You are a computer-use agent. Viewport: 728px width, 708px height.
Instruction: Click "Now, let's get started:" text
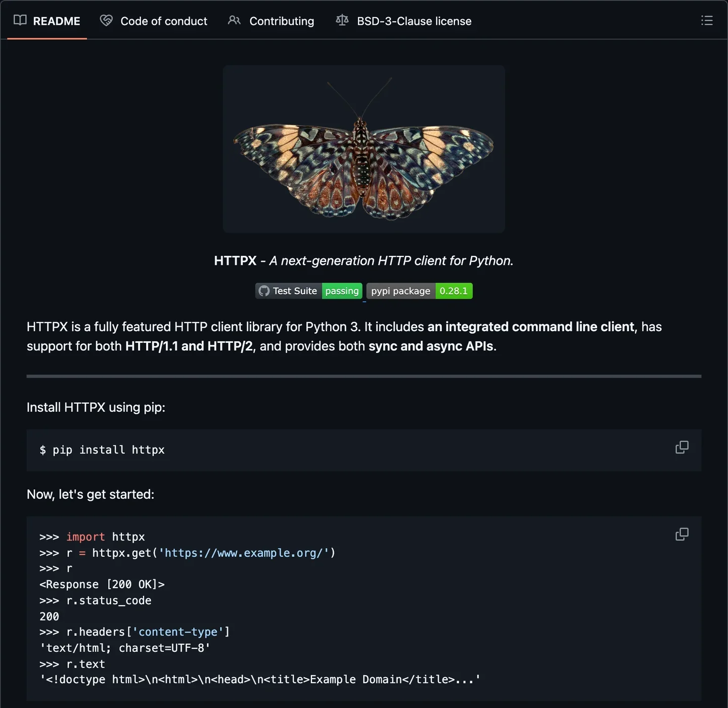[x=90, y=495]
